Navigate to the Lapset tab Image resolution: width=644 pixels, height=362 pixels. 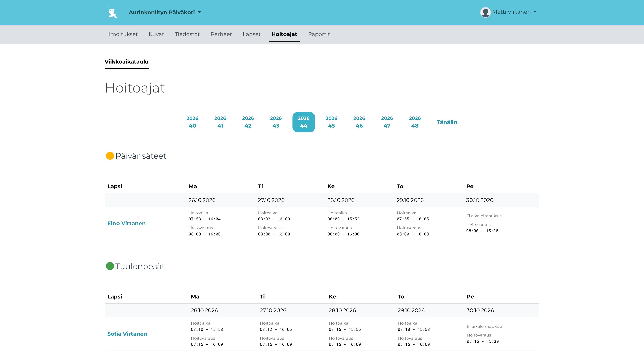252,34
